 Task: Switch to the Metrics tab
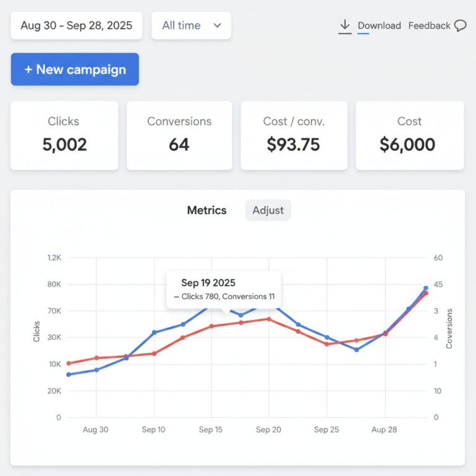[206, 210]
